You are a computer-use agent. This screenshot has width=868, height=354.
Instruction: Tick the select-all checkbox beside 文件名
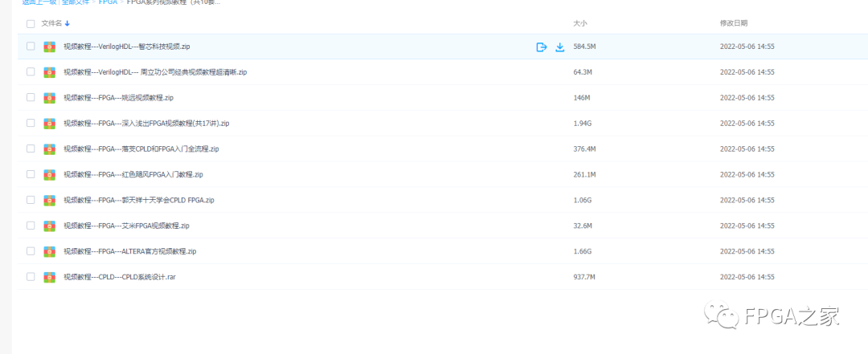click(31, 24)
